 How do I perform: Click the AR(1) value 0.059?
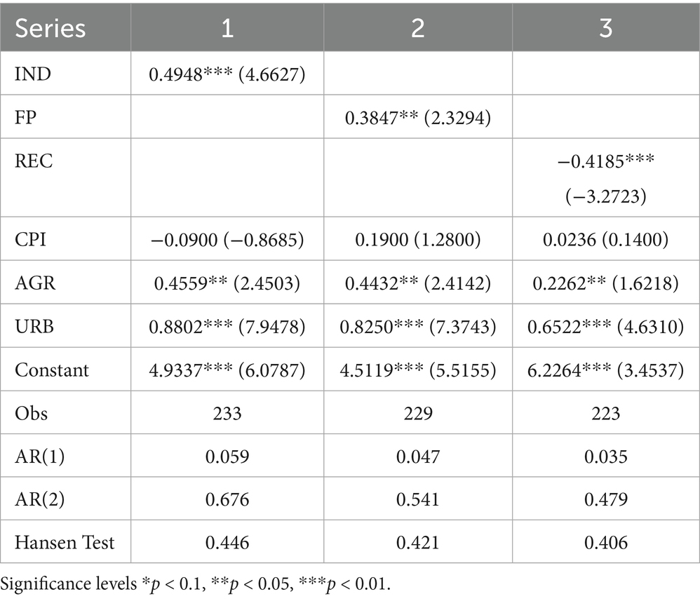pos(227,457)
